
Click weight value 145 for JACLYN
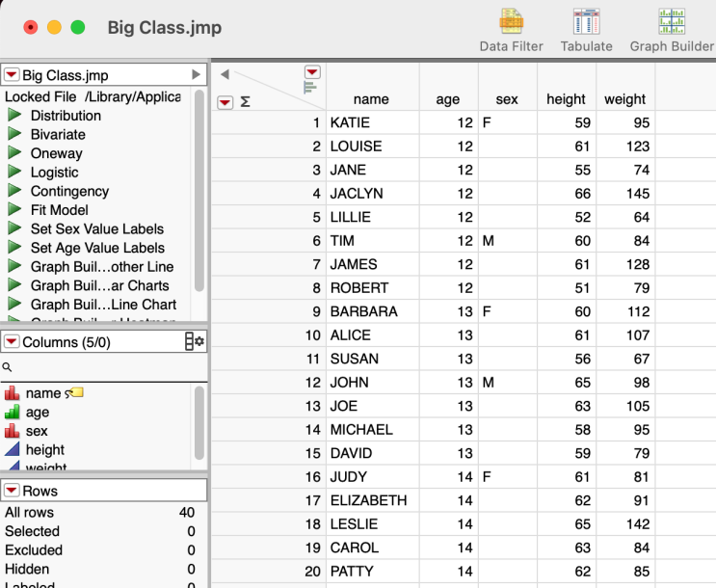pyautogui.click(x=625, y=193)
